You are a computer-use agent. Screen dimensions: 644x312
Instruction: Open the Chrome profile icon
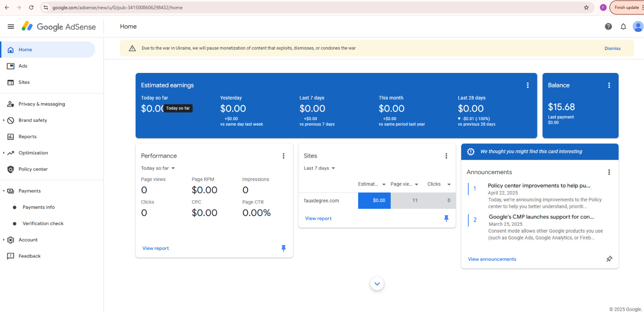[603, 7]
